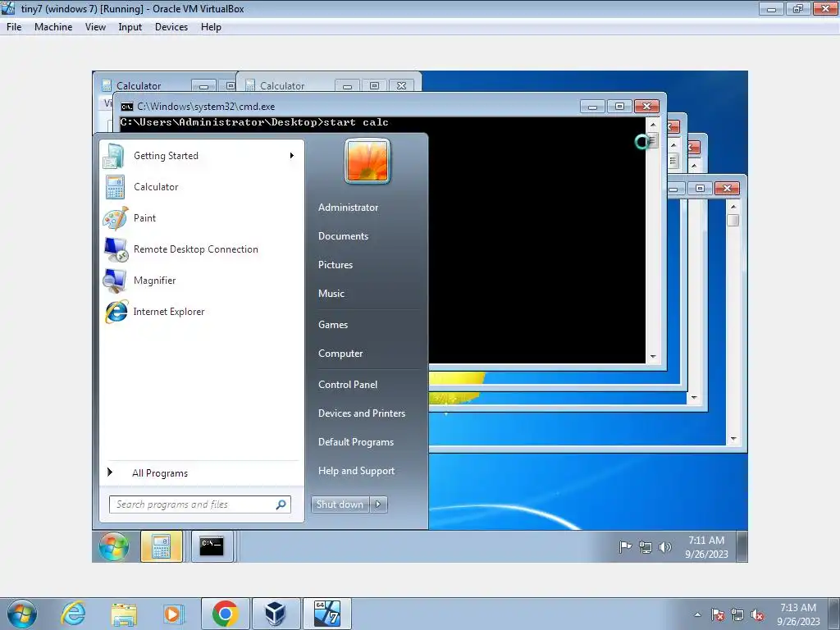Click network icon in guest tray
Viewport: 840px width, 630px height.
click(646, 547)
